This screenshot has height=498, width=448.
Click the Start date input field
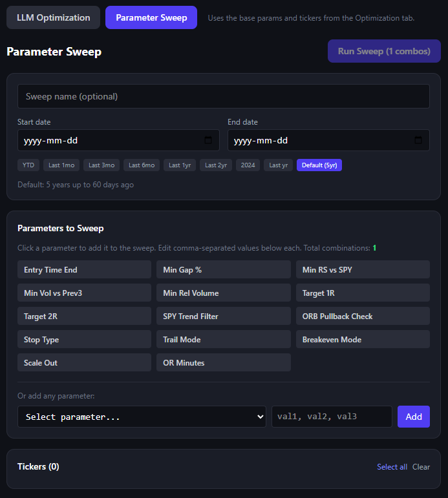pyautogui.click(x=118, y=140)
